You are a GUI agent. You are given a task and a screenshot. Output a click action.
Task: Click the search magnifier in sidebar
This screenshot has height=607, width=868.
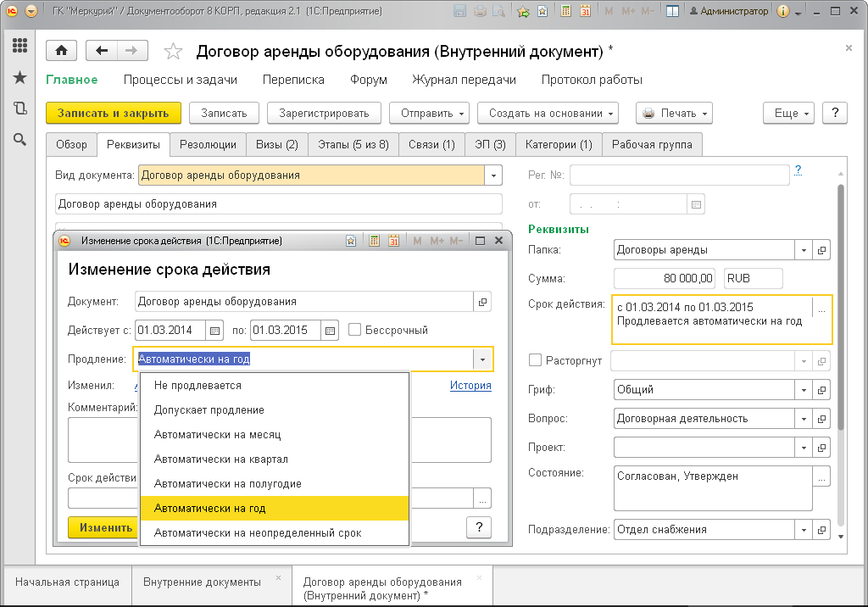[x=20, y=139]
